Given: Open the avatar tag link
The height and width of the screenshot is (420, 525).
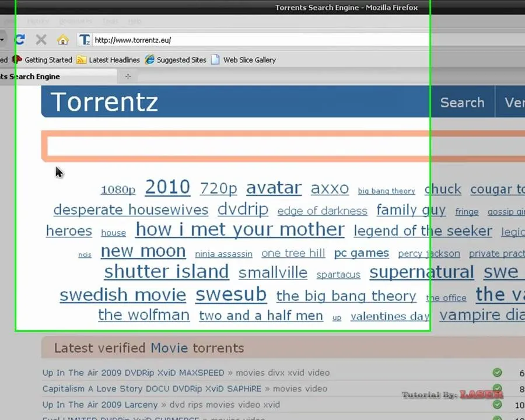Looking at the screenshot, I should pos(274,188).
